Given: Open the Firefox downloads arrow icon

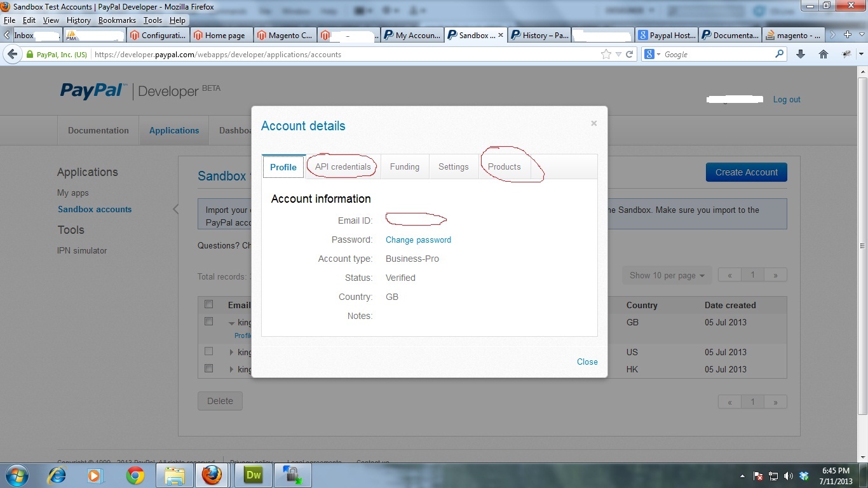Looking at the screenshot, I should 801,55.
